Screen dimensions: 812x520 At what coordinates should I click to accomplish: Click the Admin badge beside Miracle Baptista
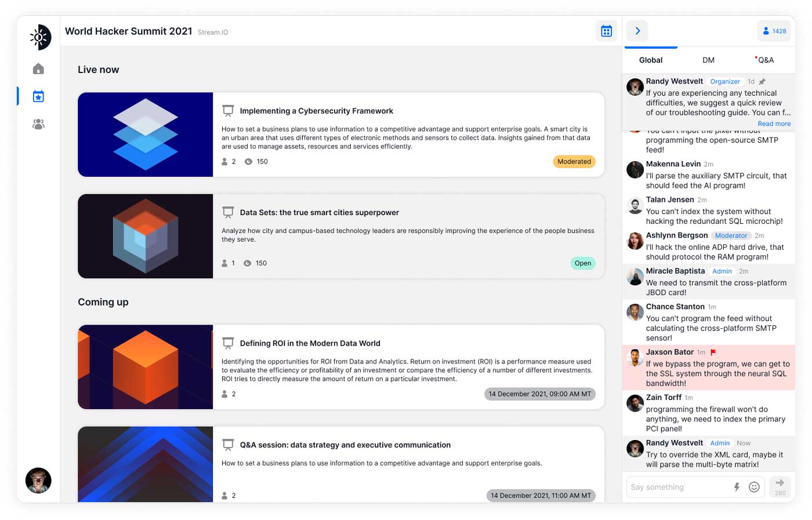pyautogui.click(x=722, y=271)
